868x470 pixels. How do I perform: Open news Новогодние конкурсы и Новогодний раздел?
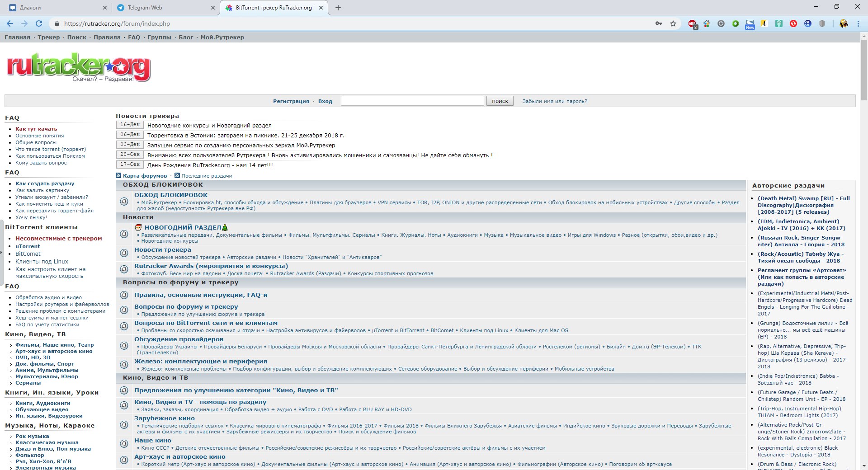[209, 126]
